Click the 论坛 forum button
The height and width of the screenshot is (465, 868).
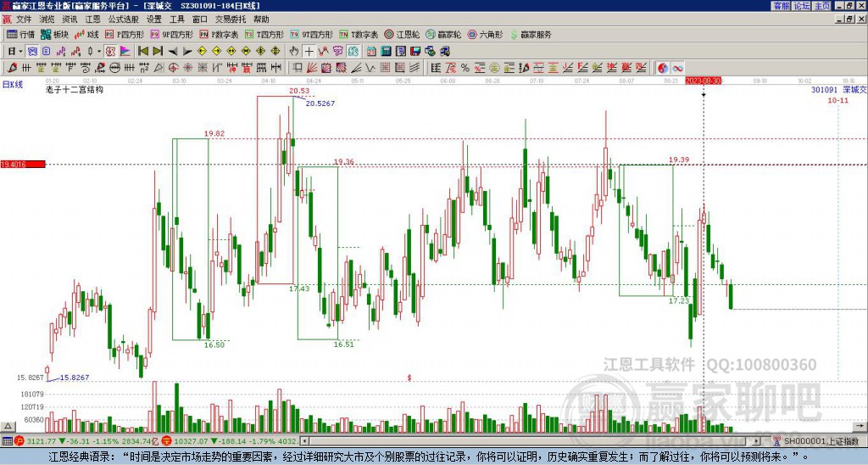(x=802, y=6)
